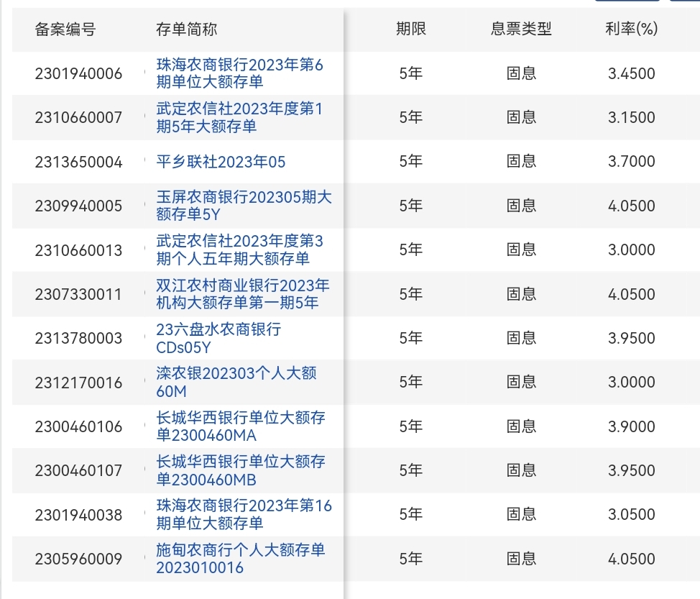Select record number 2310660013
Image resolution: width=700 pixels, height=599 pixels.
pyautogui.click(x=78, y=250)
